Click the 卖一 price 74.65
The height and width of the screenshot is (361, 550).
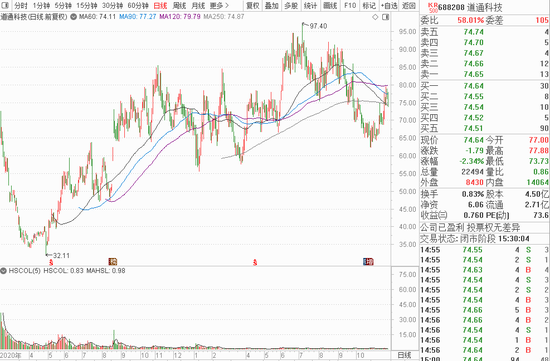click(474, 74)
